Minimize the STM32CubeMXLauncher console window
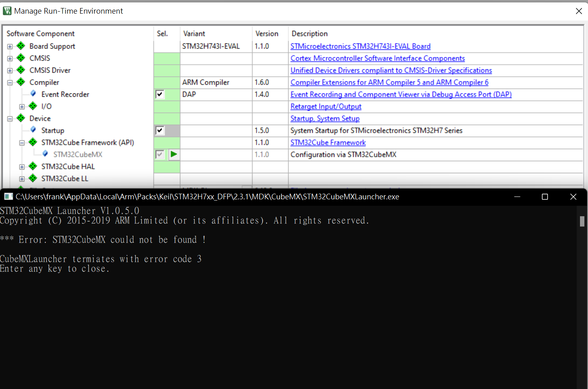This screenshot has width=588, height=389. pos(517,197)
